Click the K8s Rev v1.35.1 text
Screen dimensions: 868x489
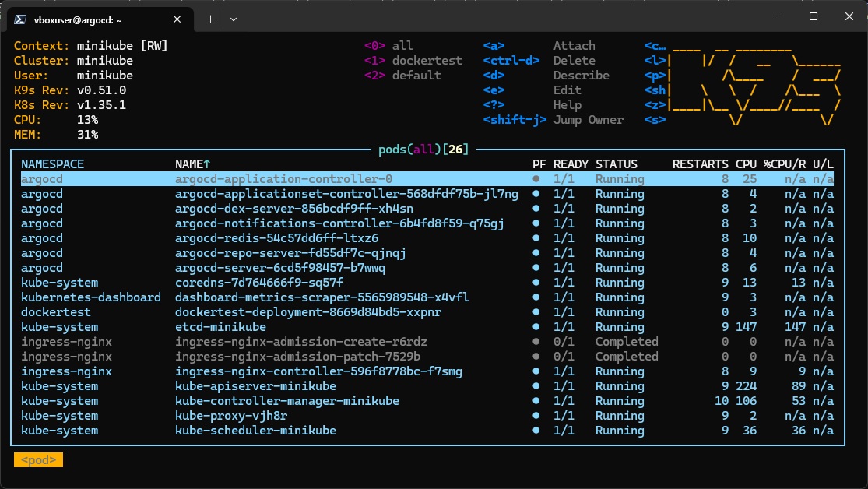[x=70, y=105]
